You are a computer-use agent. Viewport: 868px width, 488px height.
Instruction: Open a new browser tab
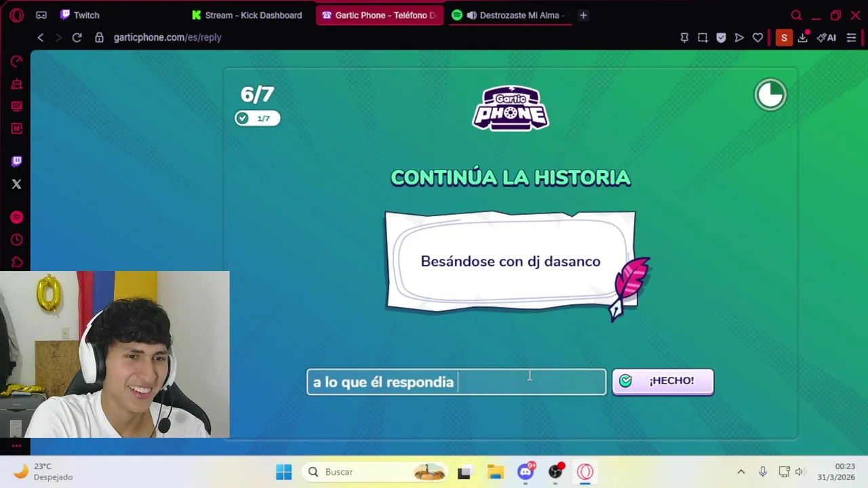583,15
